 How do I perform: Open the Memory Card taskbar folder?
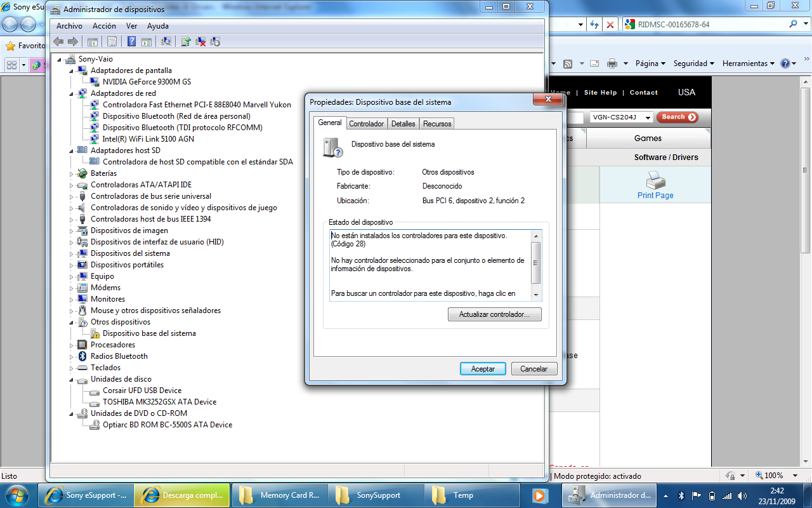[280, 495]
